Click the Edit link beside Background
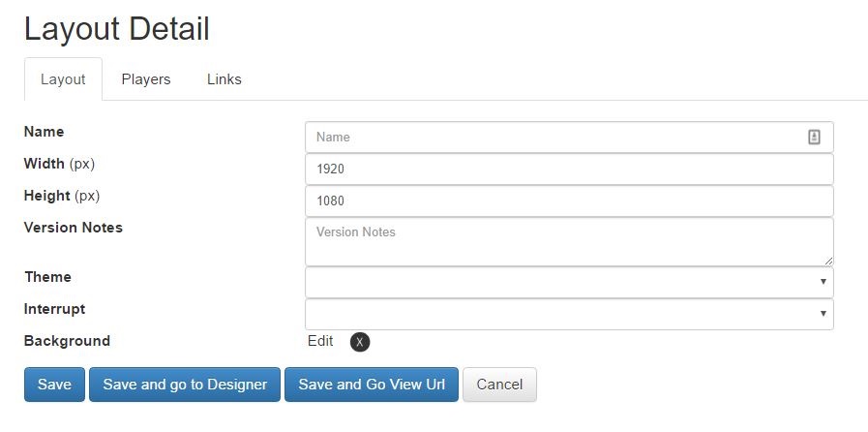 (x=320, y=341)
